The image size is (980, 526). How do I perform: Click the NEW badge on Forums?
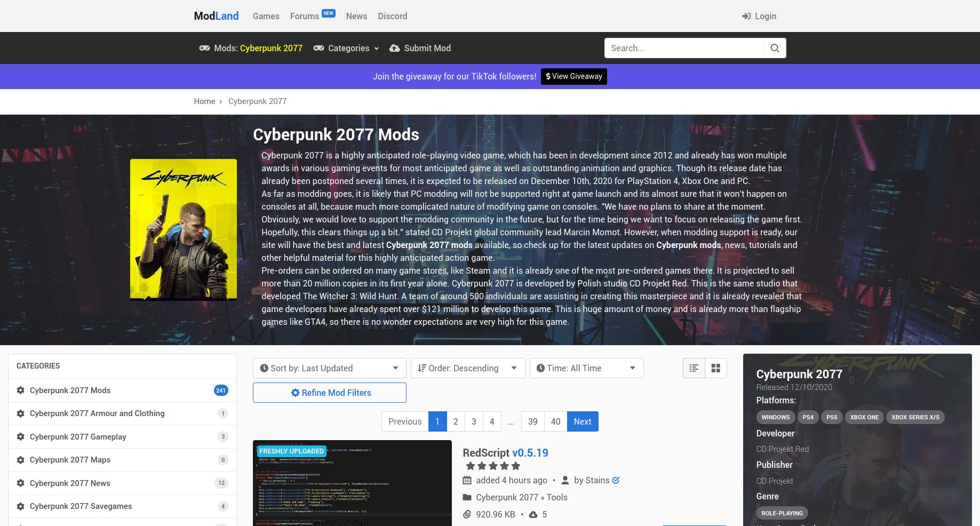(329, 13)
